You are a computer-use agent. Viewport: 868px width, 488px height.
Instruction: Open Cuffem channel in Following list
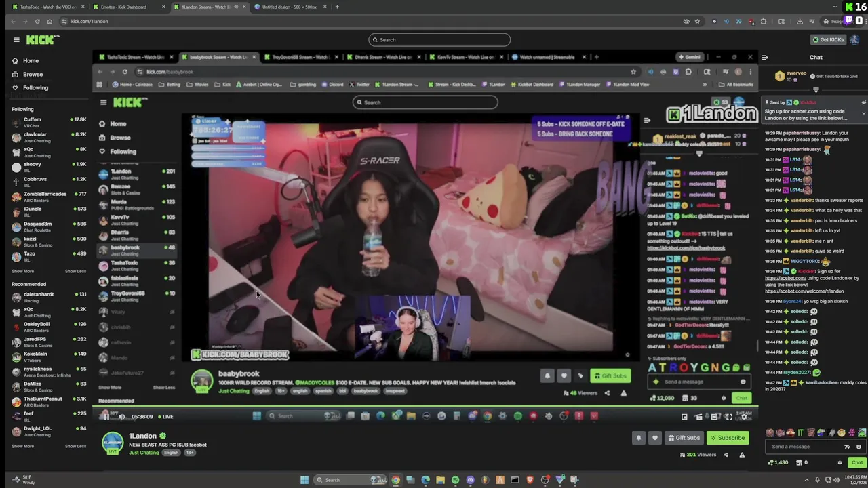49,122
